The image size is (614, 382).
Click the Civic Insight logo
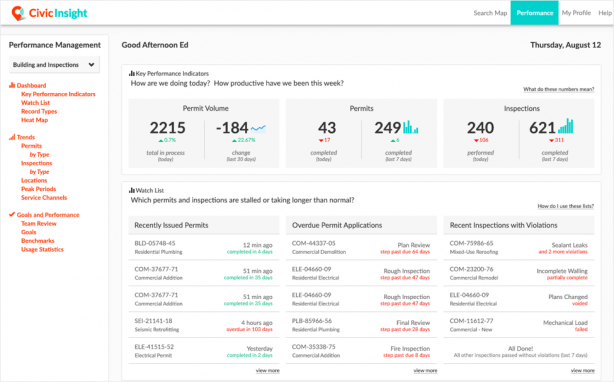point(49,13)
